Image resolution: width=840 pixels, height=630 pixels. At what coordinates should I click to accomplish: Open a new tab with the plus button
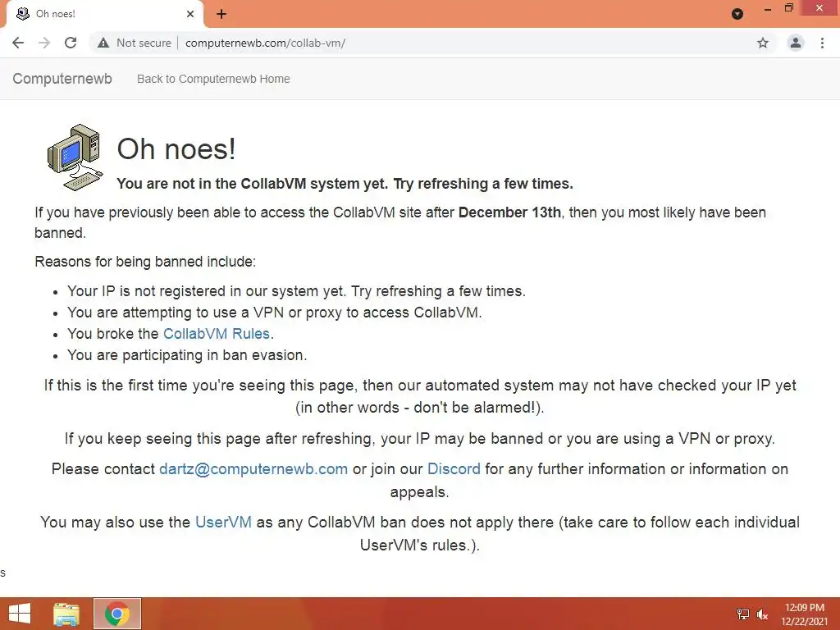click(x=221, y=14)
